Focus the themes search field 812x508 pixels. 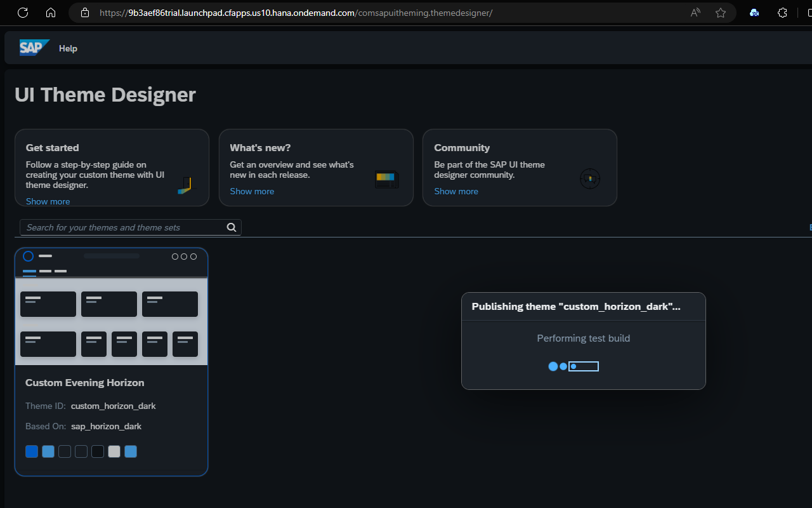pos(130,227)
